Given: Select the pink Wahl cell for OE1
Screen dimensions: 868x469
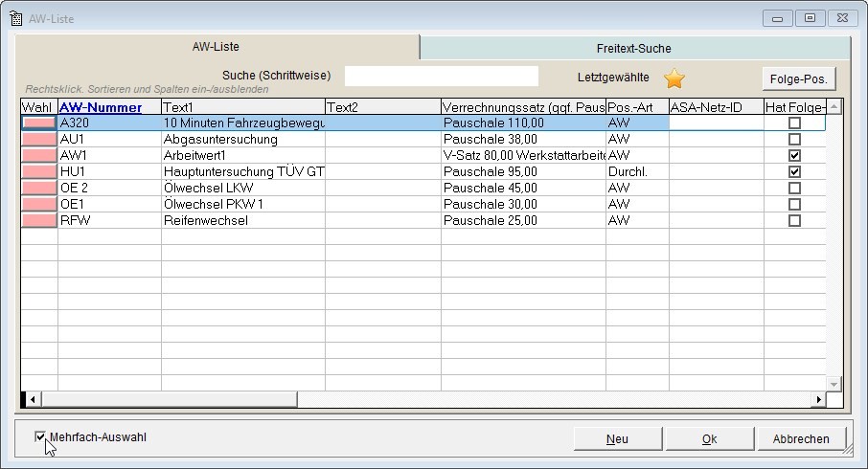Looking at the screenshot, I should coord(39,204).
